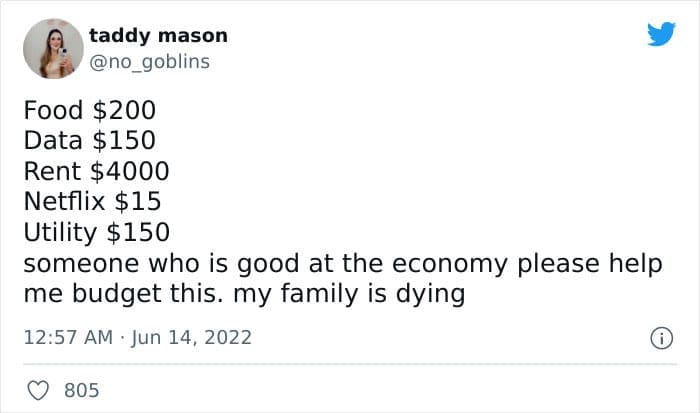Click the Utility $150 line
The width and height of the screenshot is (700, 413).
96,233
